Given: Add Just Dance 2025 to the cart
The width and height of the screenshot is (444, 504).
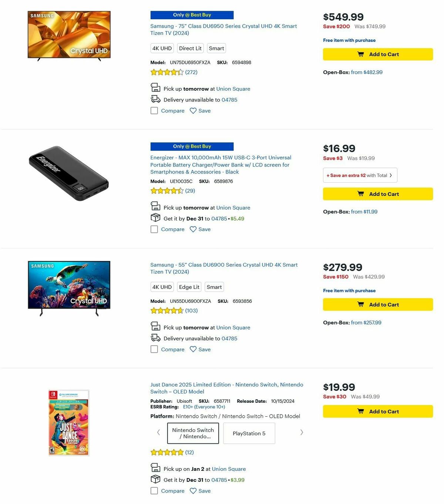Looking at the screenshot, I should pos(377,411).
